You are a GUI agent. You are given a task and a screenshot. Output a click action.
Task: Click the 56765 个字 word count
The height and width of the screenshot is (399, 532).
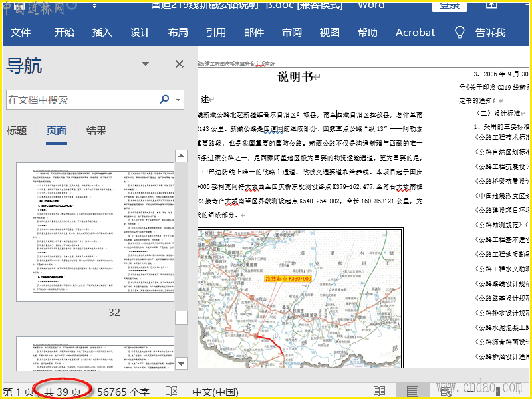[124, 392]
